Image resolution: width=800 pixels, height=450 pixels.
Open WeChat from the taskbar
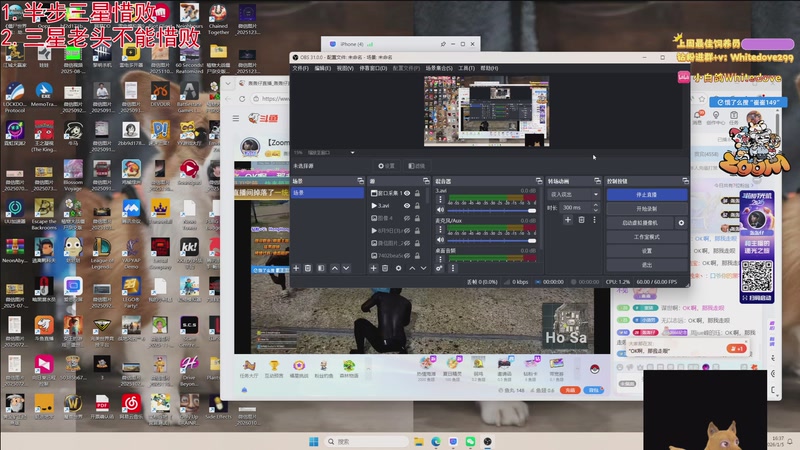[470, 441]
